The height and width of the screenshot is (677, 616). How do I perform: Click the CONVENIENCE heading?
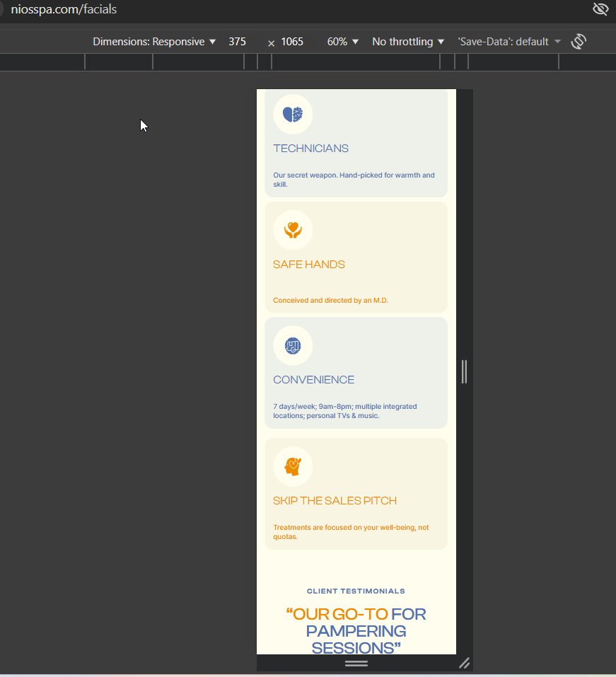point(314,380)
